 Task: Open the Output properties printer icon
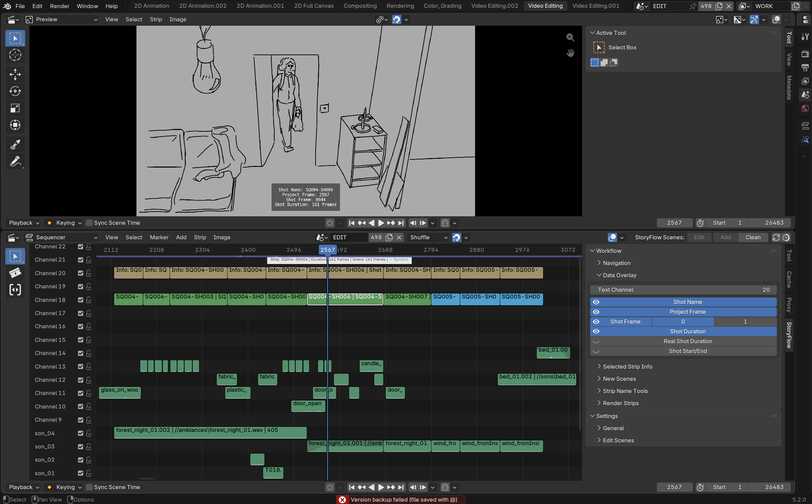(805, 67)
